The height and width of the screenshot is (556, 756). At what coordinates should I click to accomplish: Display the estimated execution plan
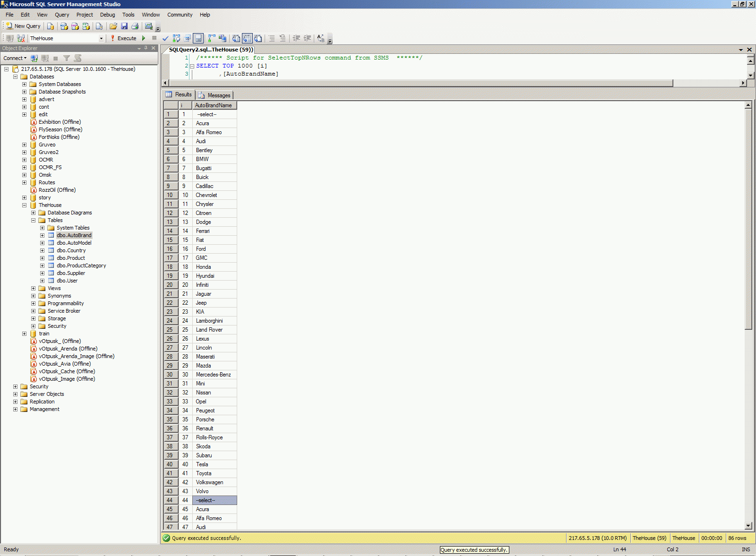[176, 38]
